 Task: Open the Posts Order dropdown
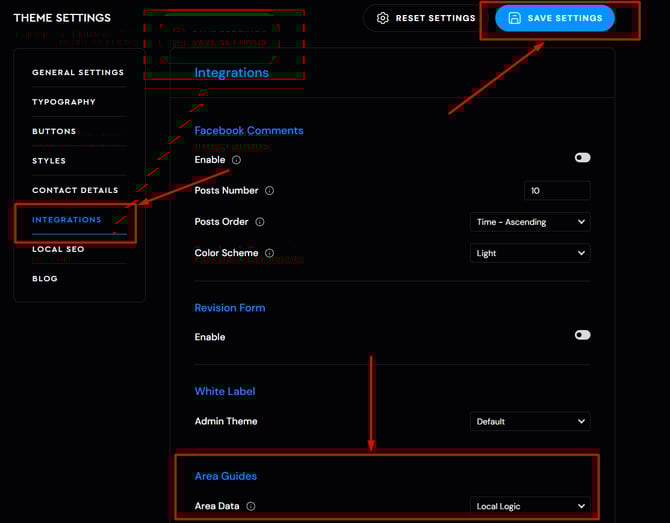point(529,222)
